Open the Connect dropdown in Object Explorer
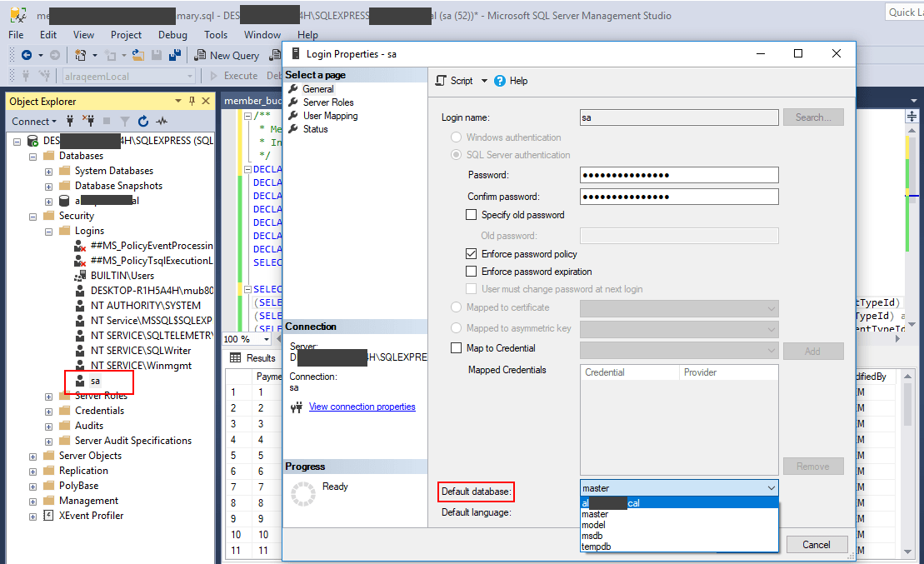This screenshot has width=924, height=564. point(34,121)
